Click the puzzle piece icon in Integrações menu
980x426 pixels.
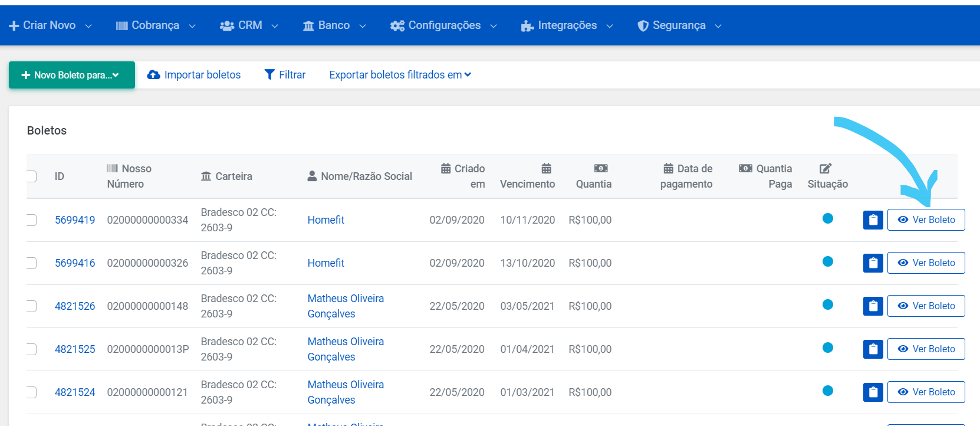[x=527, y=26]
